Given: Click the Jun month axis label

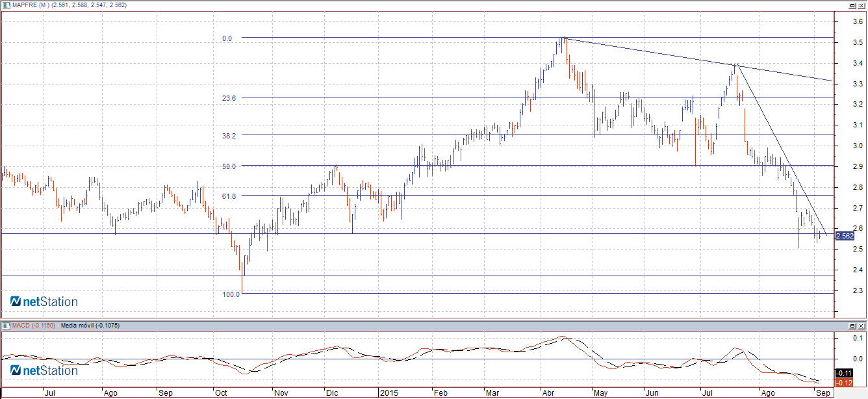Looking at the screenshot, I should [652, 394].
